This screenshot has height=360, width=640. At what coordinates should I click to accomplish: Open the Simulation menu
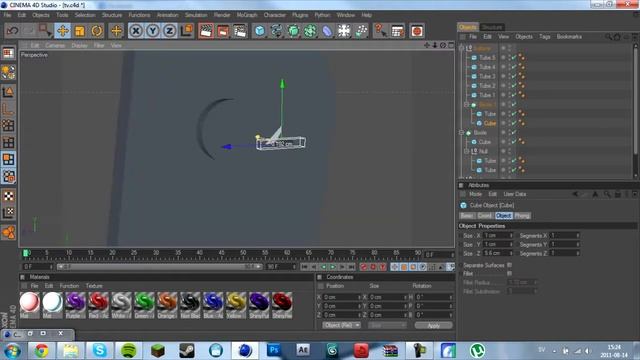pyautogui.click(x=196, y=15)
